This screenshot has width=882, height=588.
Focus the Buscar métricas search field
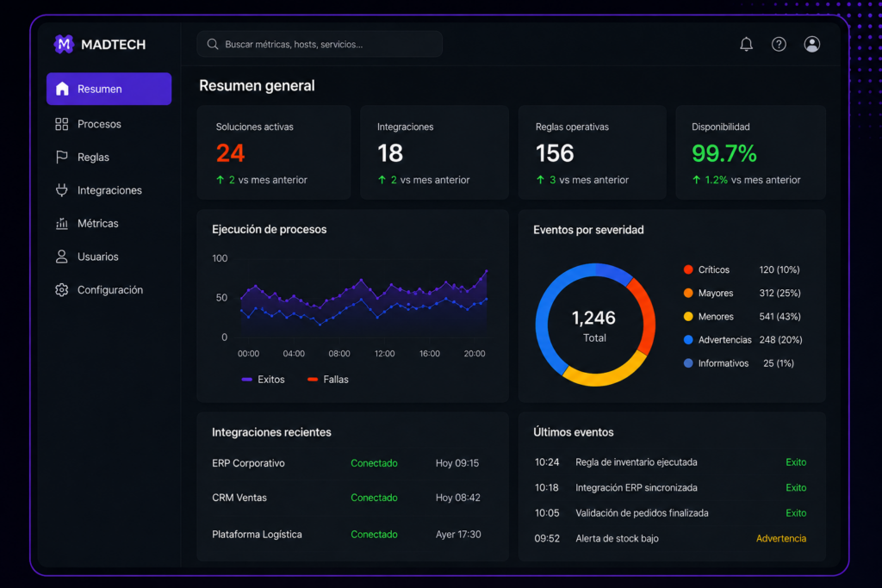(320, 44)
